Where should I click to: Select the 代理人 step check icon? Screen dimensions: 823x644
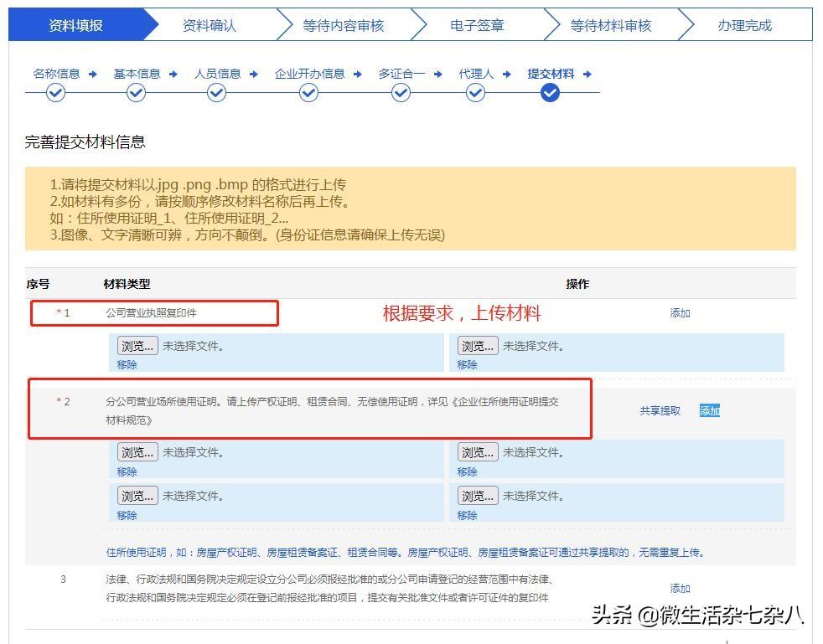(x=475, y=93)
